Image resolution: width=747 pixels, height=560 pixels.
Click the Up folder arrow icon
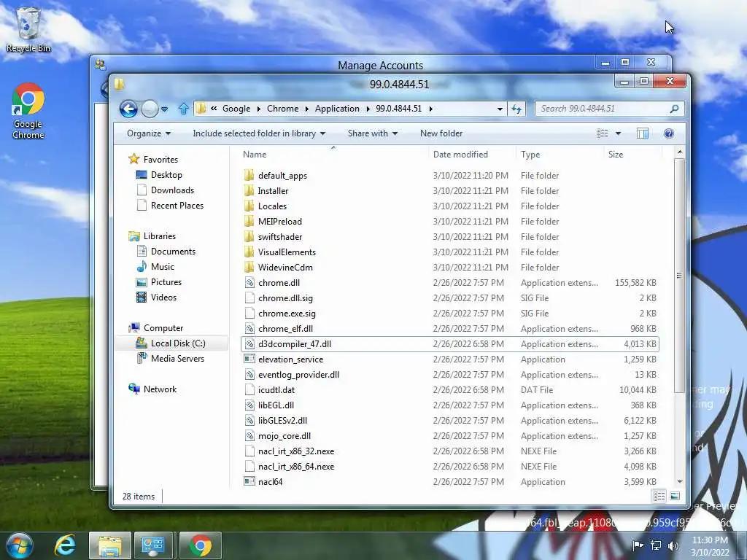tap(183, 109)
